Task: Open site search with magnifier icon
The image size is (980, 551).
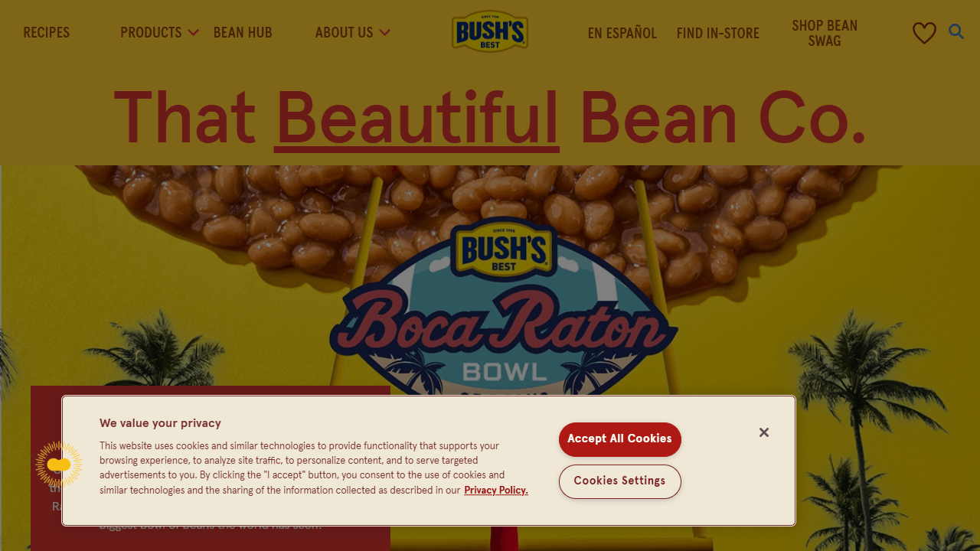Action: pyautogui.click(x=956, y=31)
